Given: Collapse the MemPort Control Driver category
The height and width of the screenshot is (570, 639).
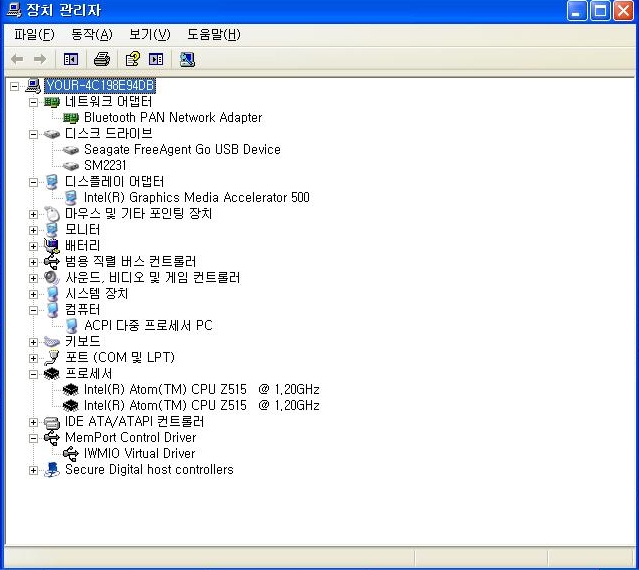Looking at the screenshot, I should (33, 438).
